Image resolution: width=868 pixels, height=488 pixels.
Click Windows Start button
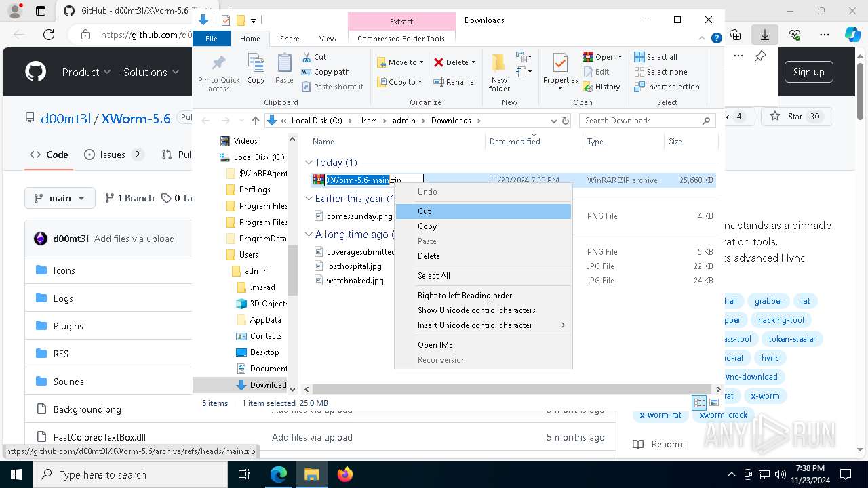pos(16,474)
